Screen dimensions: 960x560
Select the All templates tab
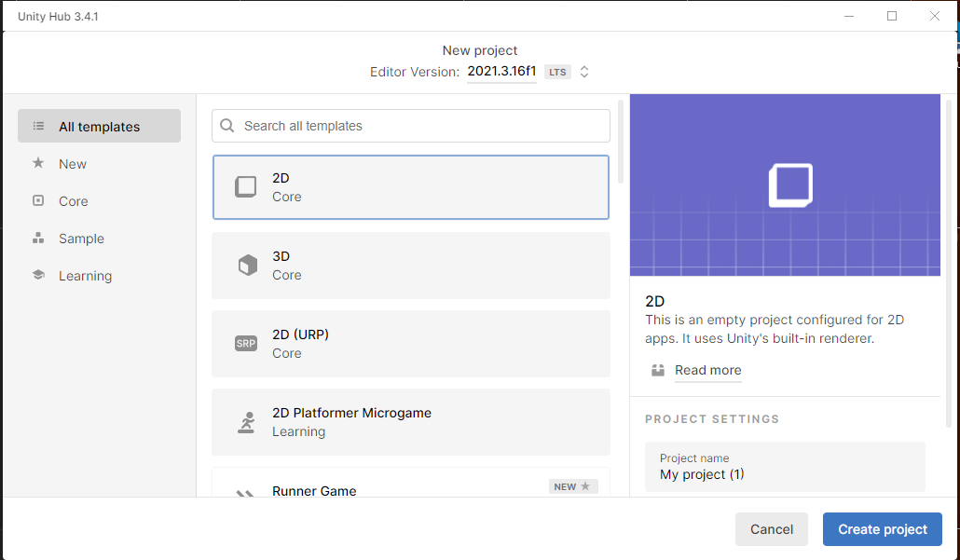pos(99,127)
